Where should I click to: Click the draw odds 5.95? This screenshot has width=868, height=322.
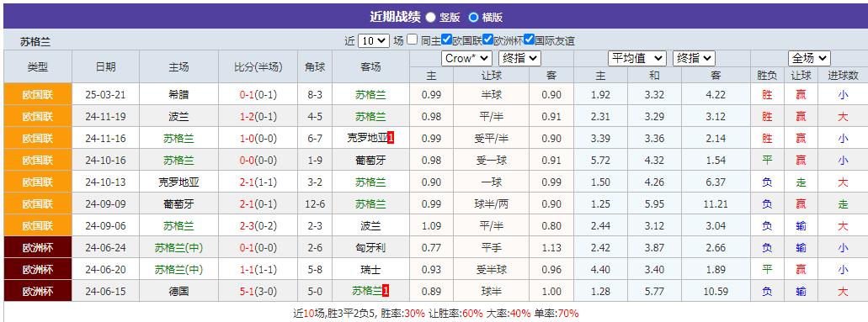click(654, 204)
